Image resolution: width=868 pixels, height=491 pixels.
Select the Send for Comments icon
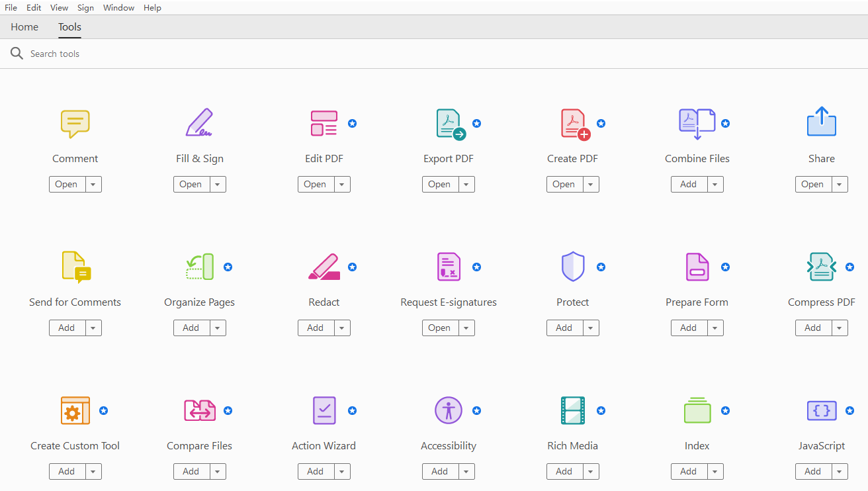[76, 267]
